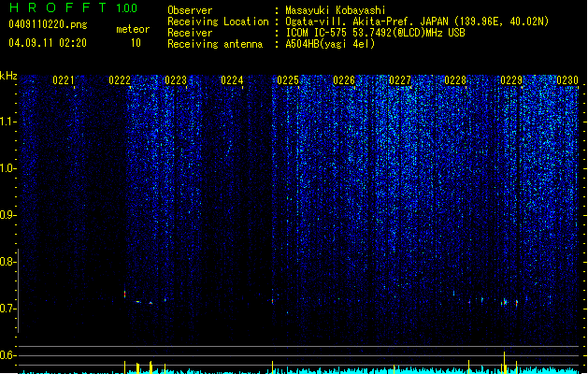The image size is (588, 374).
Task: Click the 0229 time marker
Action: (511, 80)
